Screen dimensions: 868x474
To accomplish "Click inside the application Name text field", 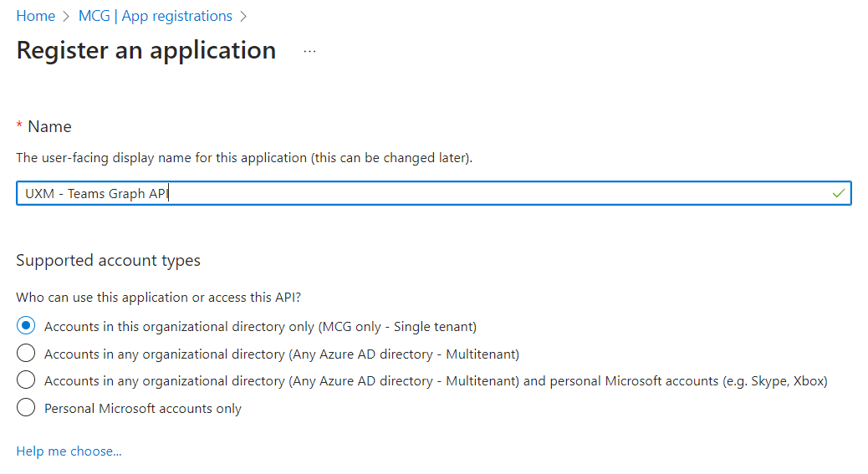I will pyautogui.click(x=418, y=193).
